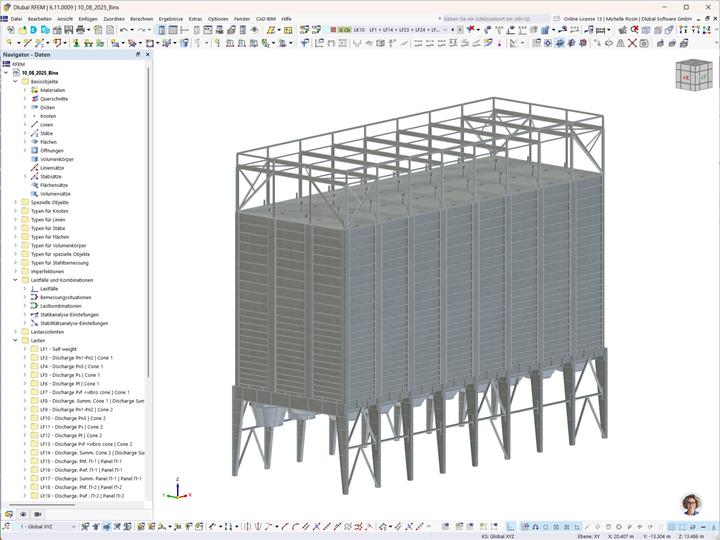Click the keyword search input field
Viewport: 720px width, 540px height.
tap(493, 19)
